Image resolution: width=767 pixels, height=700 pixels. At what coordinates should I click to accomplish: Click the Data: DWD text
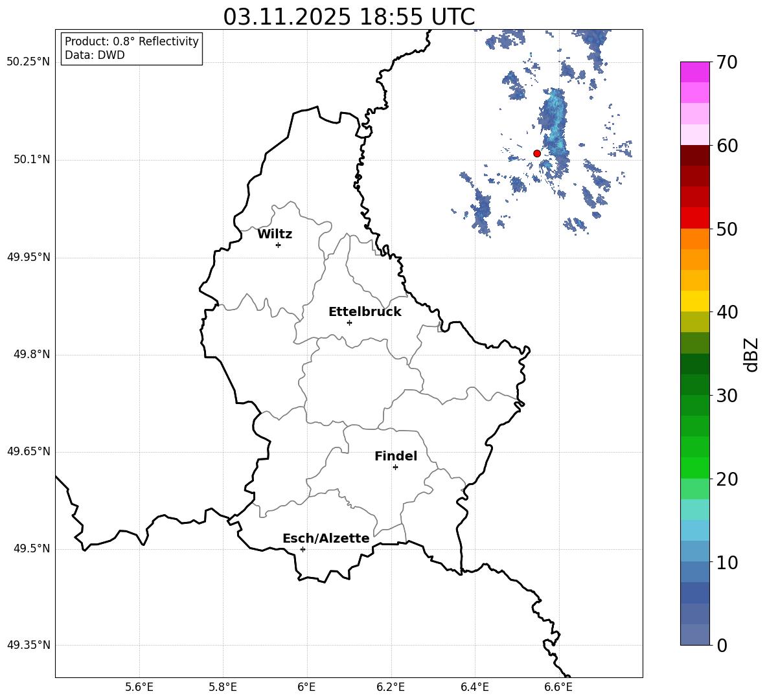click(x=95, y=55)
